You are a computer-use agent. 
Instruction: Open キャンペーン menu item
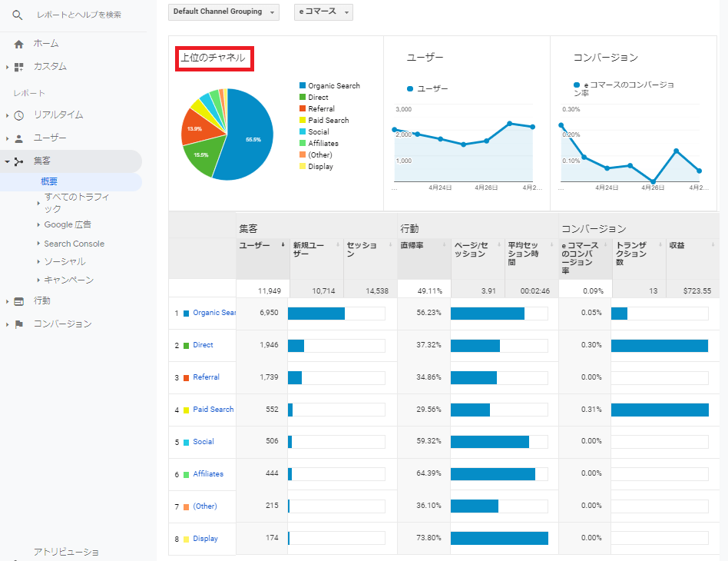point(68,280)
